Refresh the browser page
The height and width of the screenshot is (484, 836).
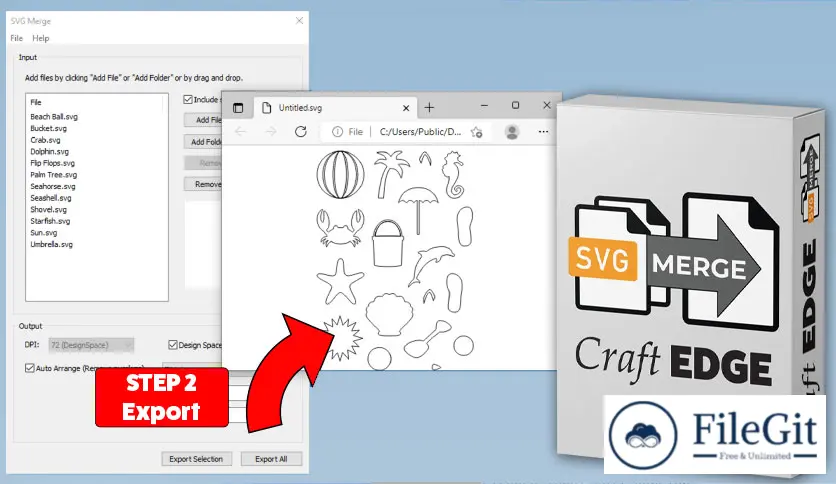pos(301,132)
